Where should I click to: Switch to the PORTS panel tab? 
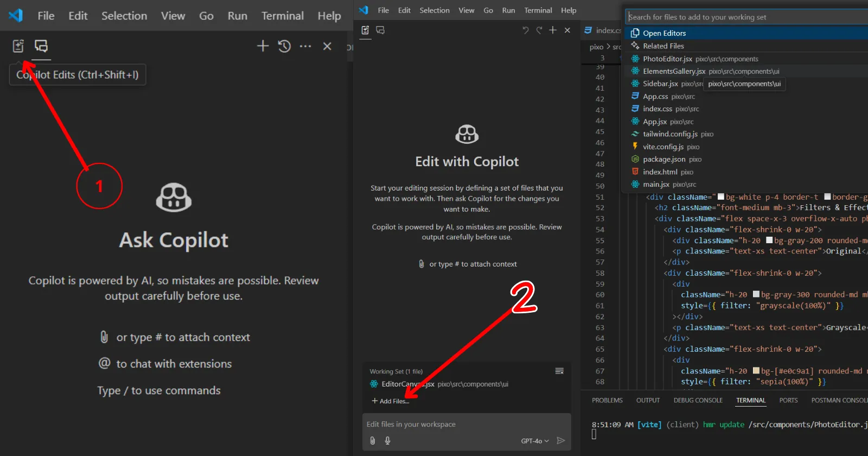pyautogui.click(x=788, y=401)
